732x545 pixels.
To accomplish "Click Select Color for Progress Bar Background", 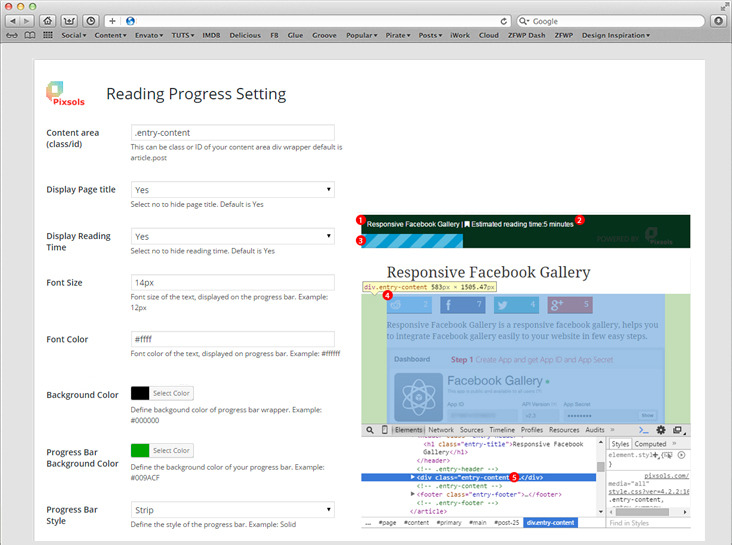I will click(x=171, y=451).
